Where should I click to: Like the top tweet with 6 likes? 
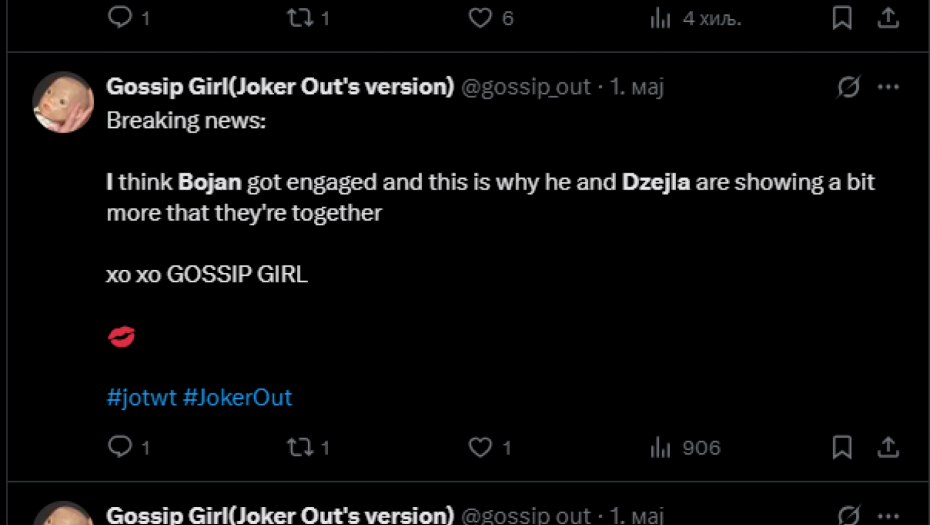click(481, 17)
